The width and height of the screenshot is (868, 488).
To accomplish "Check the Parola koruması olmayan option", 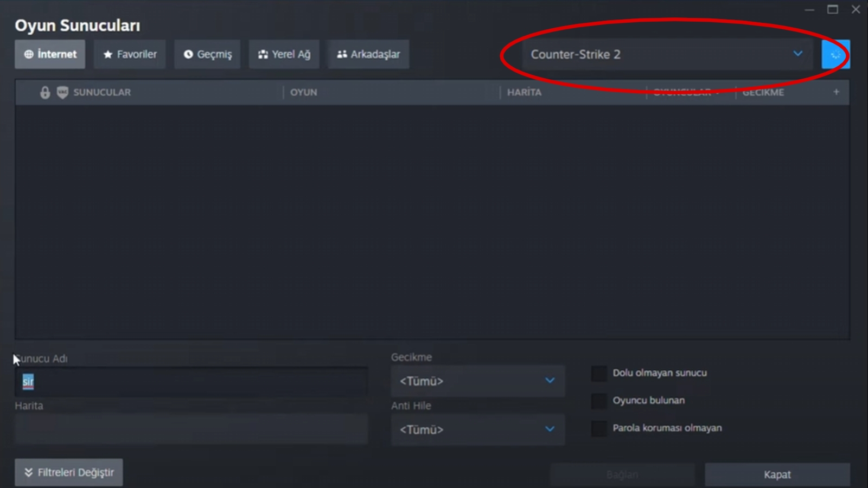I will [x=599, y=428].
